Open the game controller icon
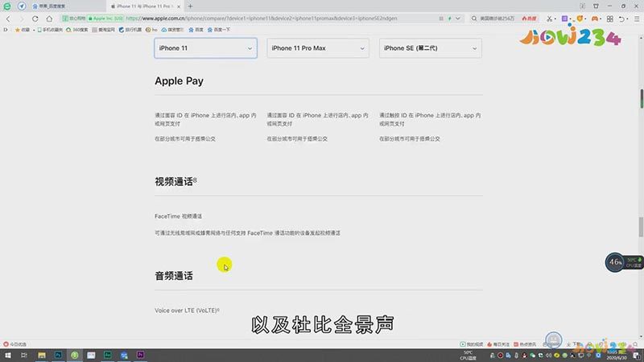The image size is (644, 362). (x=595, y=19)
